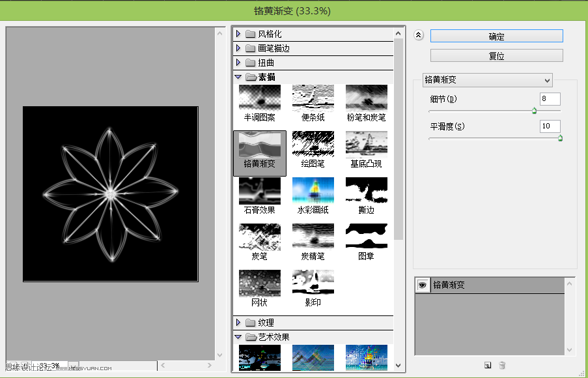This screenshot has height=378, width=588.
Task: Click the New Effect Layer icon
Action: tap(487, 366)
